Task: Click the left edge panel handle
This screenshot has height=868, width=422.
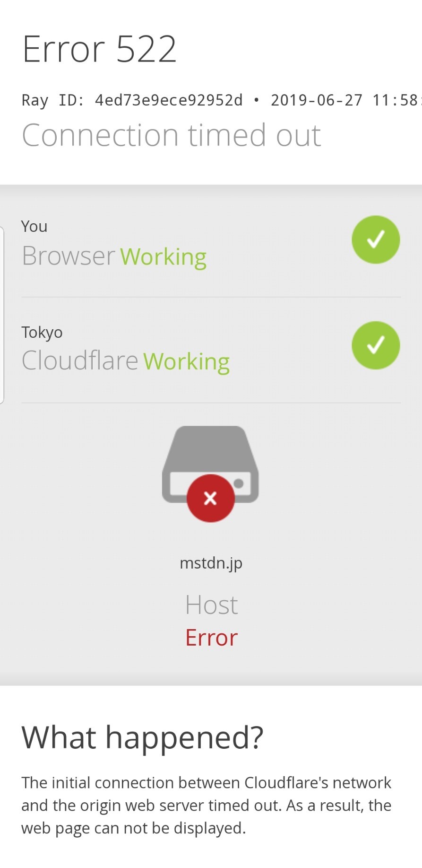Action: (2, 316)
